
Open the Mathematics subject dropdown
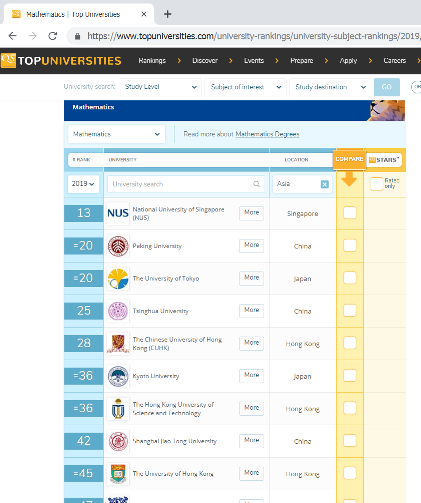tap(116, 134)
